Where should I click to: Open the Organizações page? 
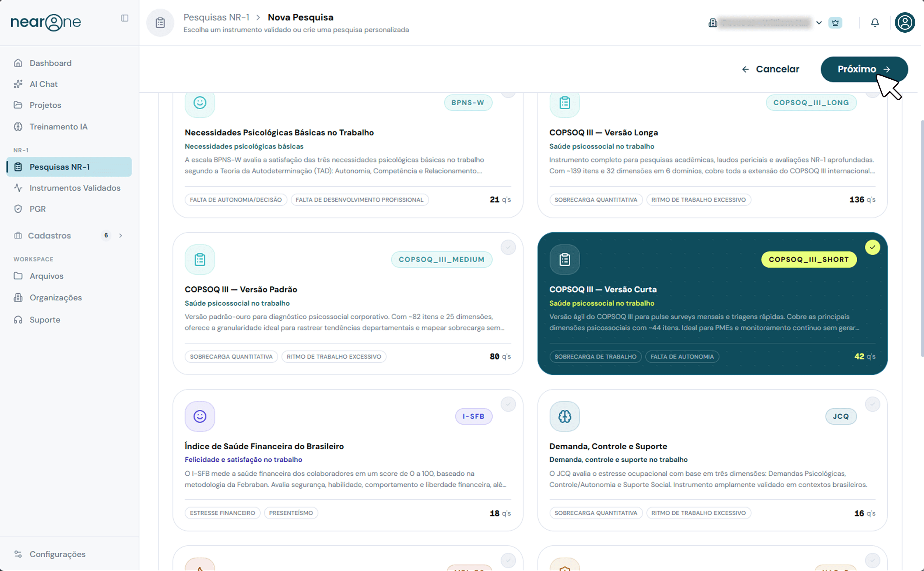point(55,297)
